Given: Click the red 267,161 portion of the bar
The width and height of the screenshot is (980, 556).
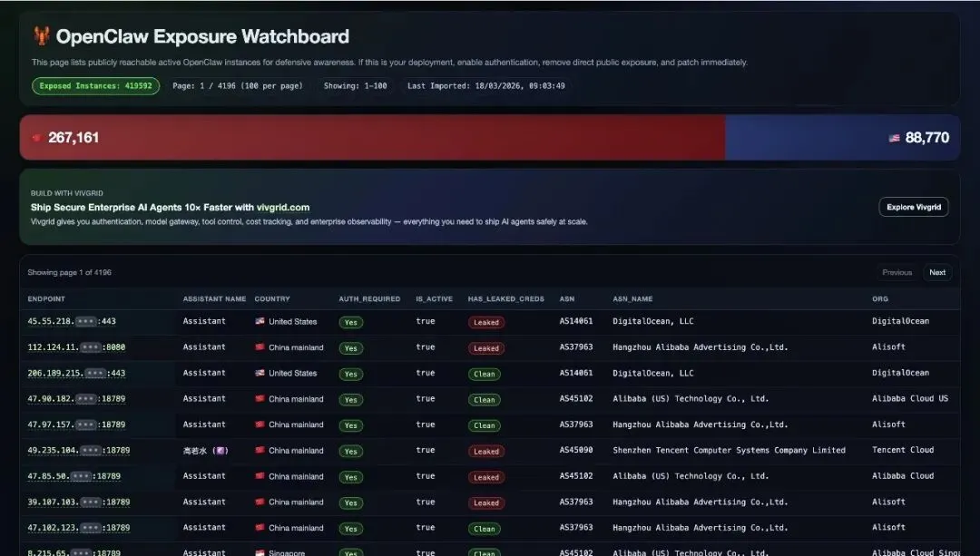Looking at the screenshot, I should tap(373, 138).
